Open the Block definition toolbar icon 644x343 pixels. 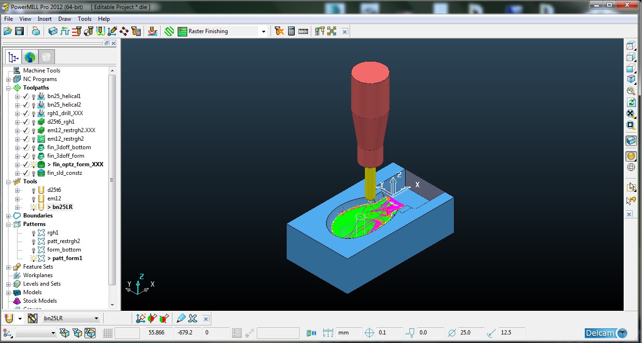[x=53, y=31]
